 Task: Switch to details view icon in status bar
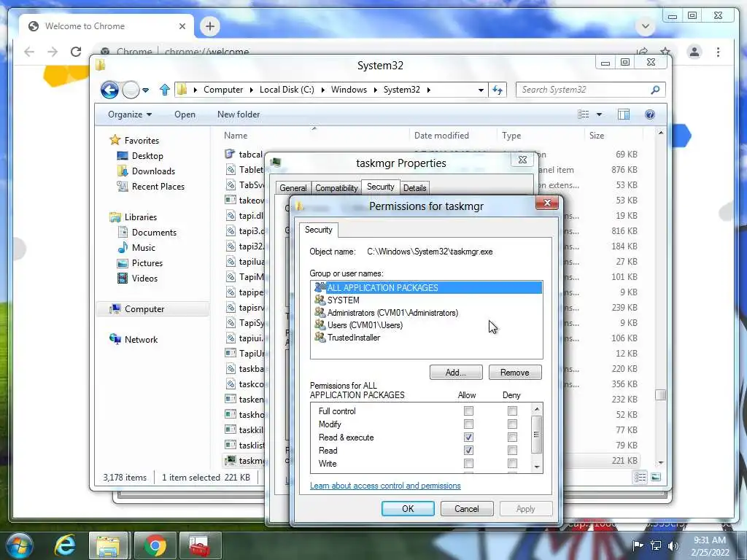click(x=640, y=477)
